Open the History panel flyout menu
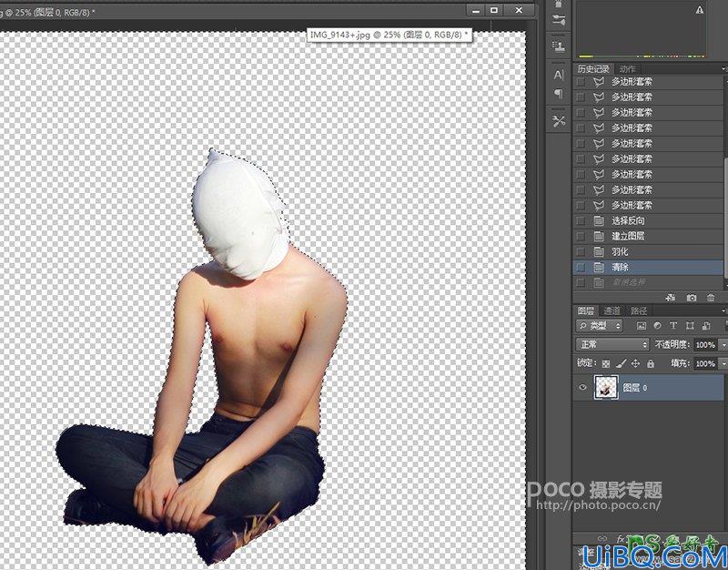 [724, 69]
